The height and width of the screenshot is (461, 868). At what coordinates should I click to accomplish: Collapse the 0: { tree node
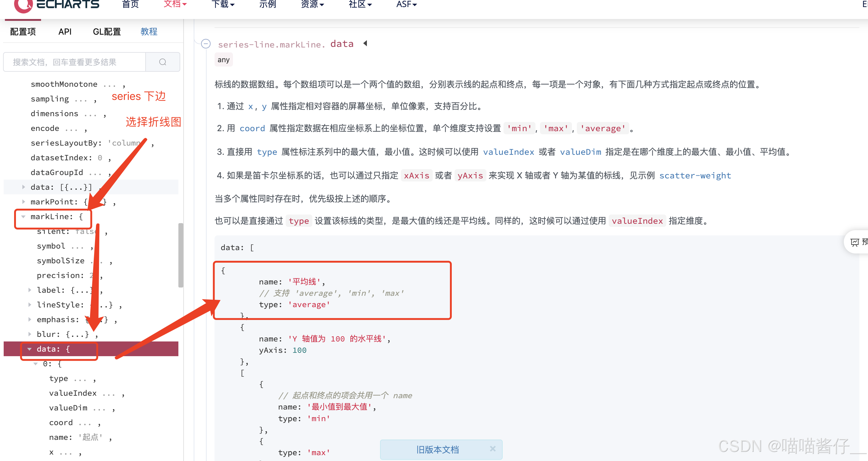point(35,364)
